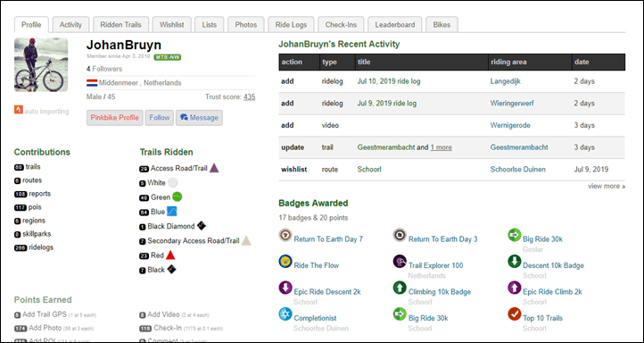This screenshot has width=644, height=343.
Task: Open the Completionist badge link
Action: 315,318
